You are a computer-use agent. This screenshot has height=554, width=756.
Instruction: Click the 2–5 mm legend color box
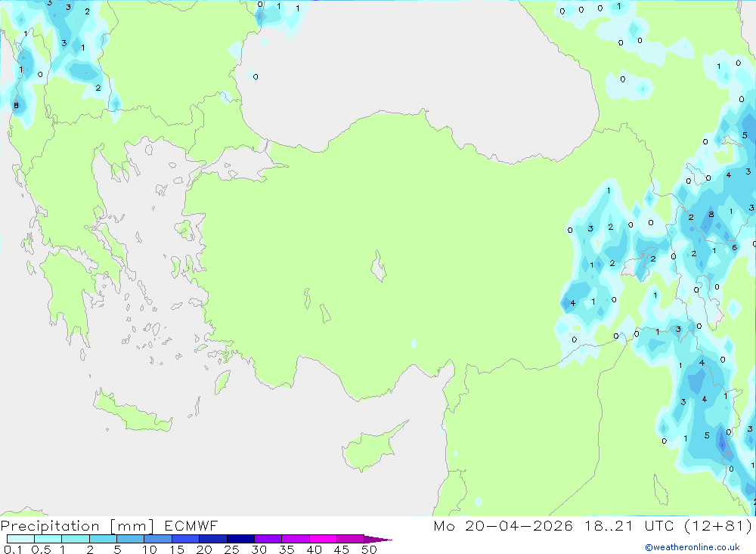(x=103, y=539)
